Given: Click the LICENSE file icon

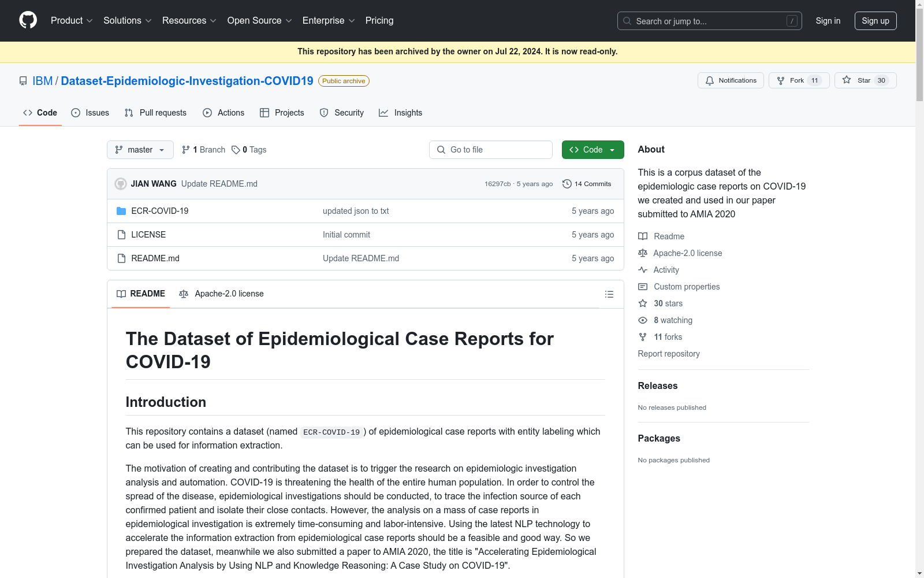Looking at the screenshot, I should 121,235.
